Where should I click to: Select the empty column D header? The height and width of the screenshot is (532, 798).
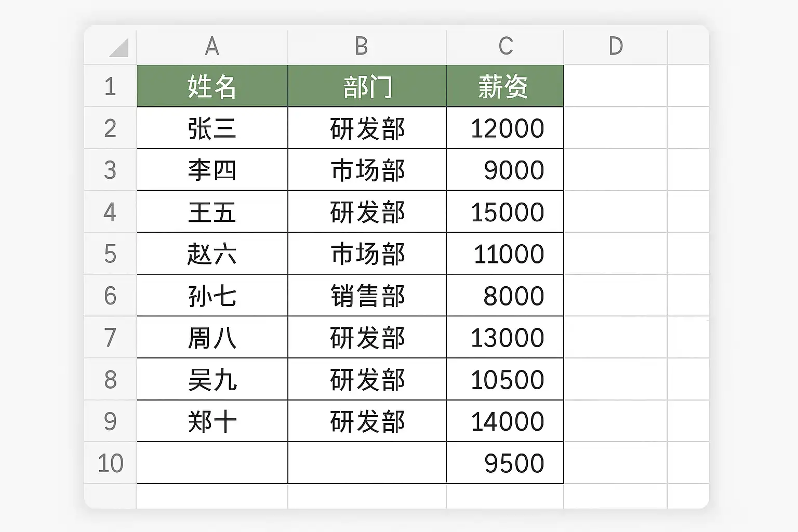[615, 47]
